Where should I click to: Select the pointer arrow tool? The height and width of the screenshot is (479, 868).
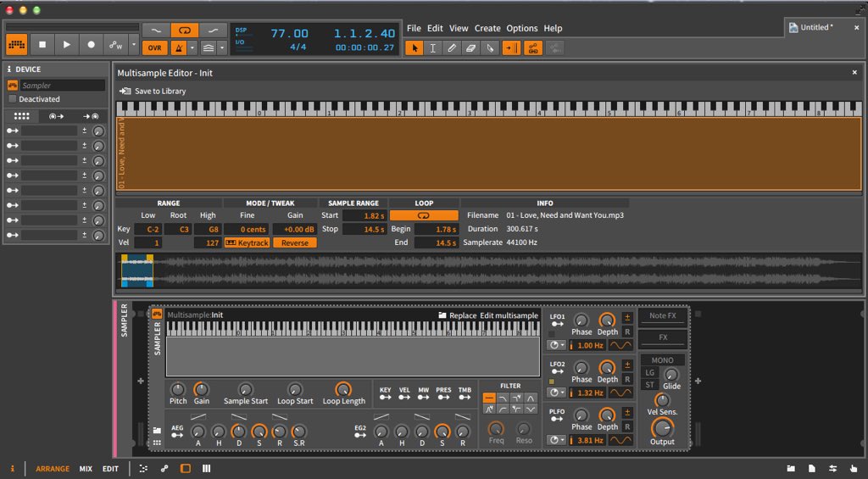[x=414, y=48]
